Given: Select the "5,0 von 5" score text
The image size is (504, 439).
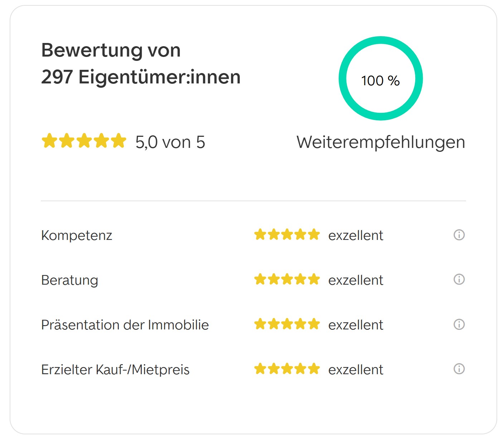Looking at the screenshot, I should coord(170,142).
